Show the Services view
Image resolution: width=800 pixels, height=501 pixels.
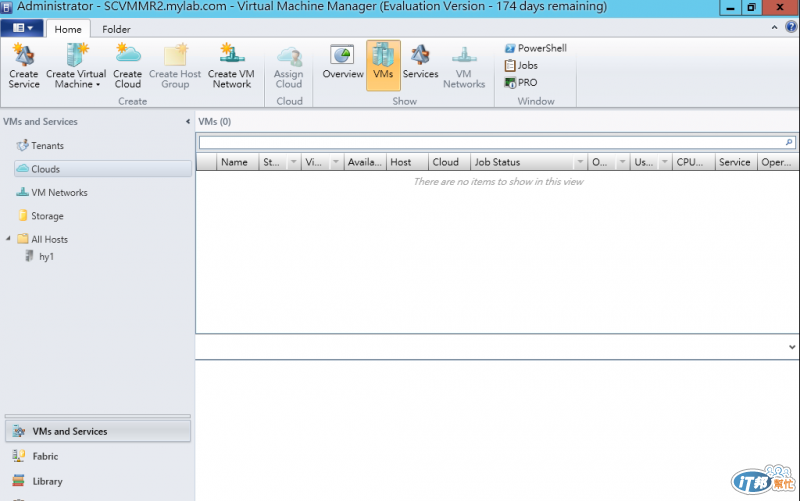[x=420, y=62]
